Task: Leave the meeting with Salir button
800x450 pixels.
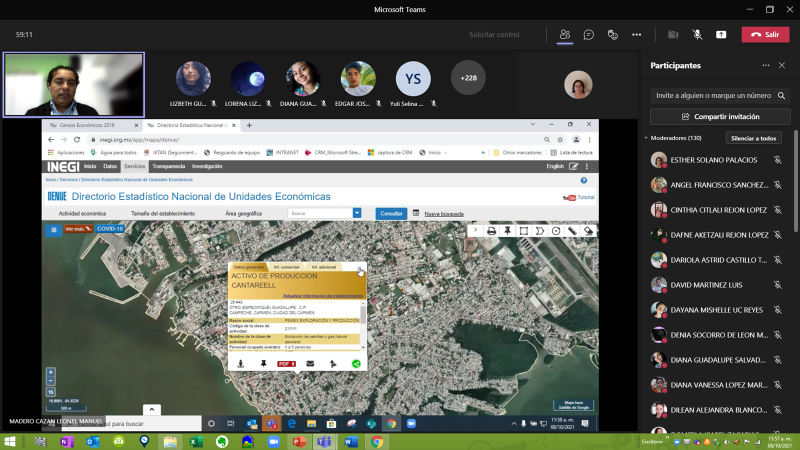Action: pyautogui.click(x=765, y=35)
